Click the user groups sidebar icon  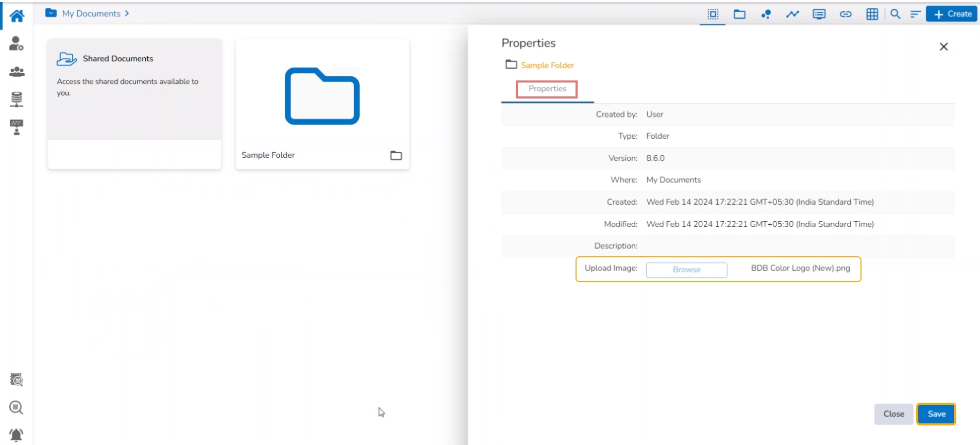(x=16, y=72)
